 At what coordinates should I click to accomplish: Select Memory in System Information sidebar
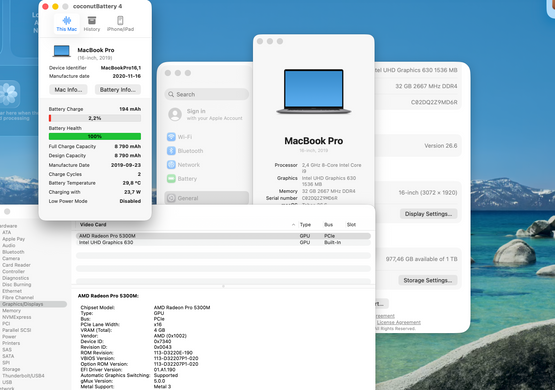click(11, 311)
